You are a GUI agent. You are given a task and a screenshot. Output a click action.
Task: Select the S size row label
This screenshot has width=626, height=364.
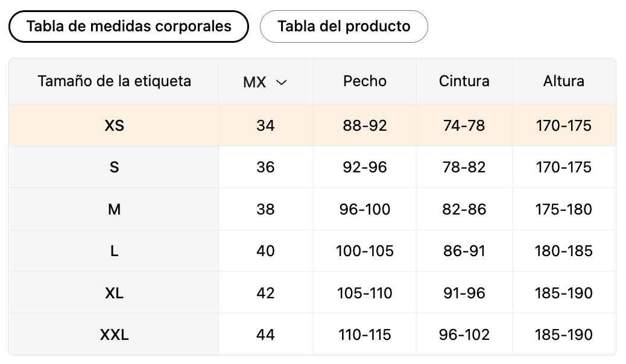[114, 167]
